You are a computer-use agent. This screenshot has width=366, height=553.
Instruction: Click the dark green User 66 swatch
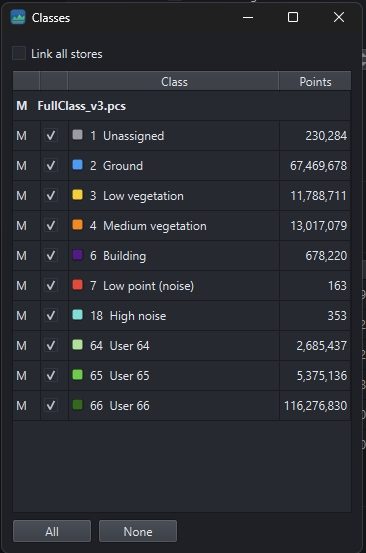pyautogui.click(x=78, y=404)
